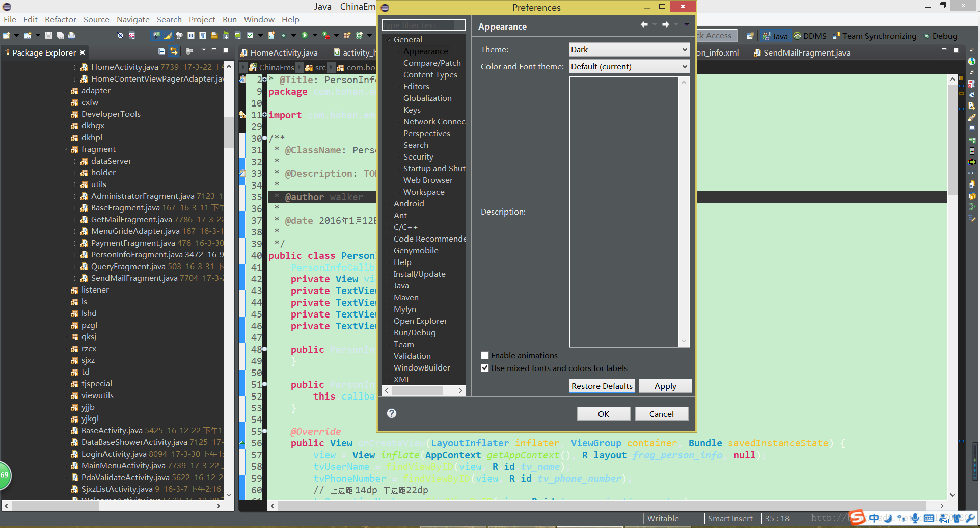The width and height of the screenshot is (980, 528).
Task: Open the New Java Class dropdown arrow
Action: pos(369,36)
